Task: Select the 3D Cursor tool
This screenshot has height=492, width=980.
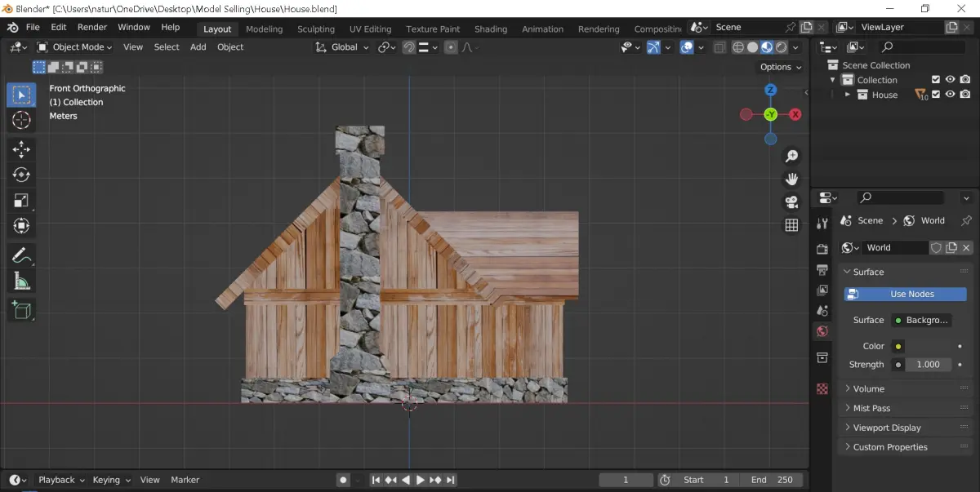Action: (x=21, y=121)
